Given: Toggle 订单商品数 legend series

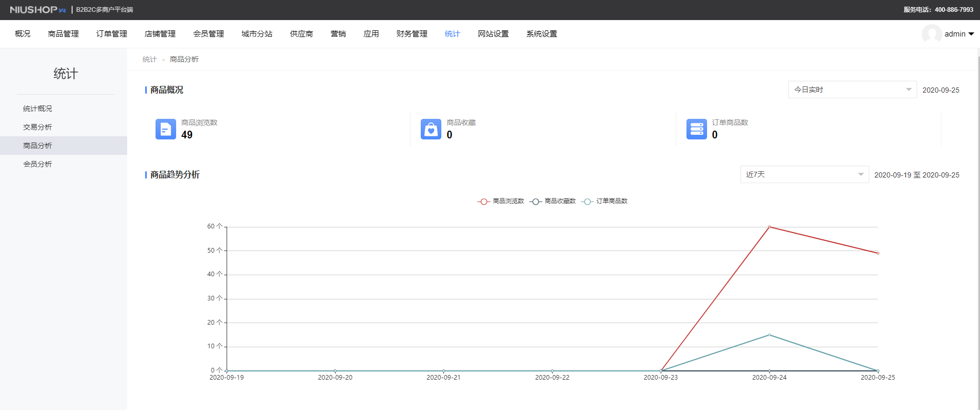Looking at the screenshot, I should [605, 201].
